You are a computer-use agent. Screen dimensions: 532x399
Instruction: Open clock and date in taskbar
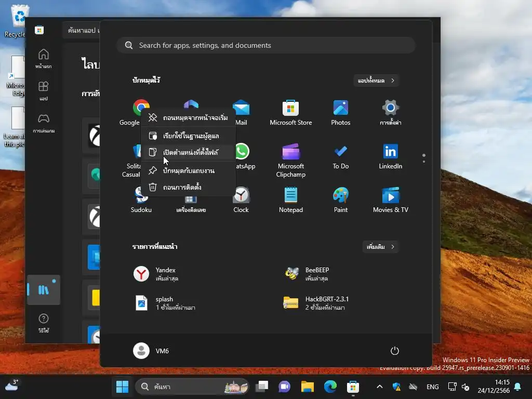click(x=494, y=387)
